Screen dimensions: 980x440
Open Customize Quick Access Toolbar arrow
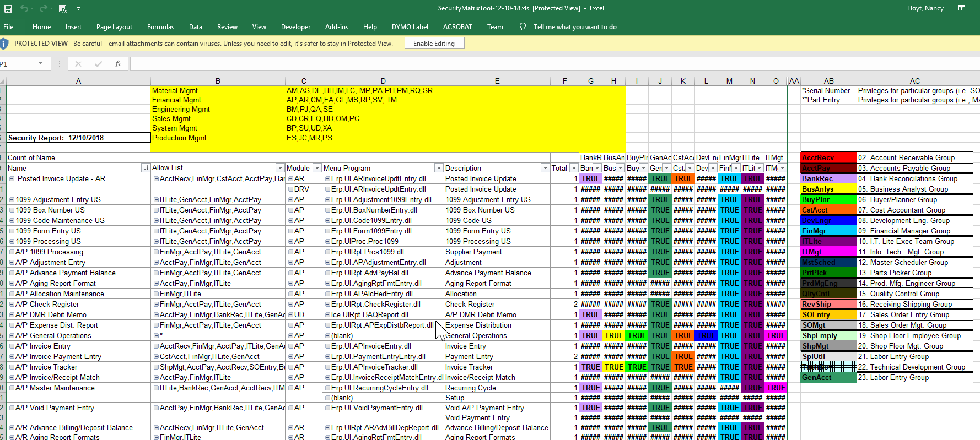pyautogui.click(x=78, y=9)
